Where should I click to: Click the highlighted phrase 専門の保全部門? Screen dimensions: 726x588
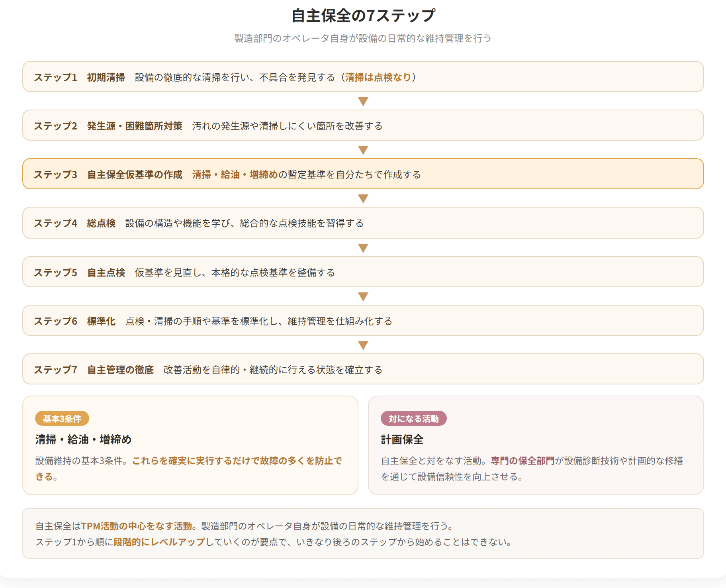tap(522, 461)
